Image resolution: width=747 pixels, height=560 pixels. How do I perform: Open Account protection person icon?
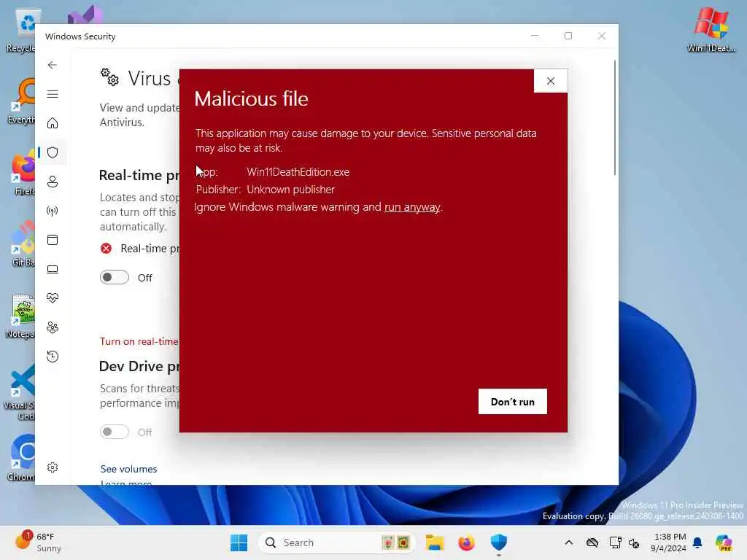53,182
